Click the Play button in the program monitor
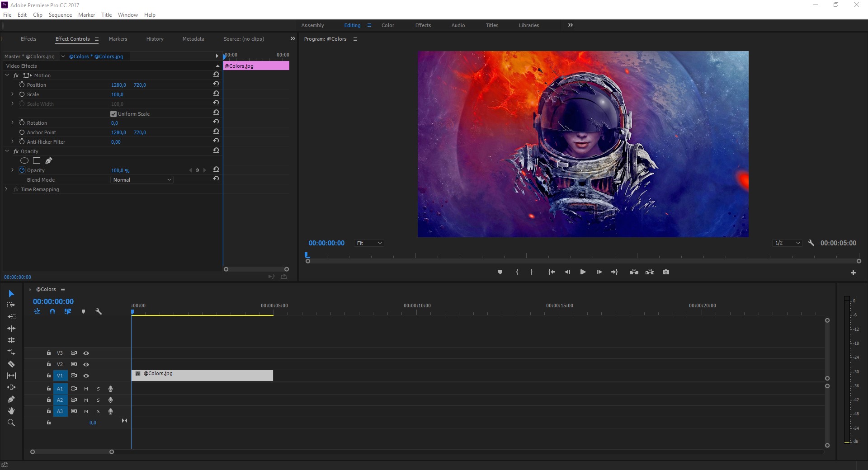The image size is (868, 470). point(583,272)
